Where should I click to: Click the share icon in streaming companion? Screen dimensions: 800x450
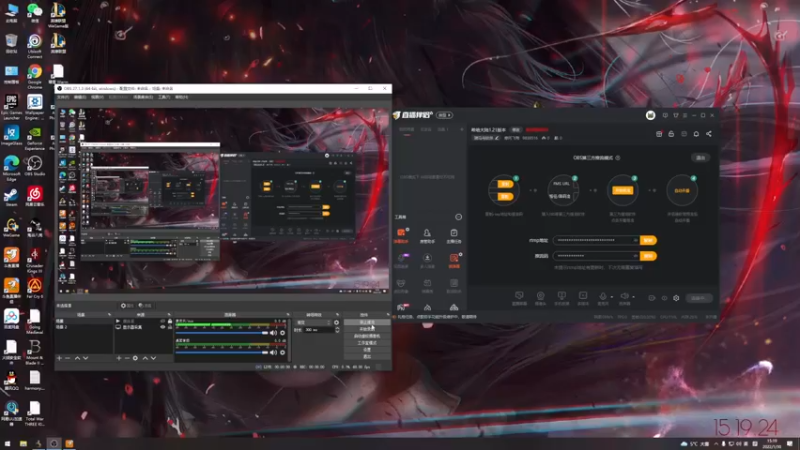[709, 134]
